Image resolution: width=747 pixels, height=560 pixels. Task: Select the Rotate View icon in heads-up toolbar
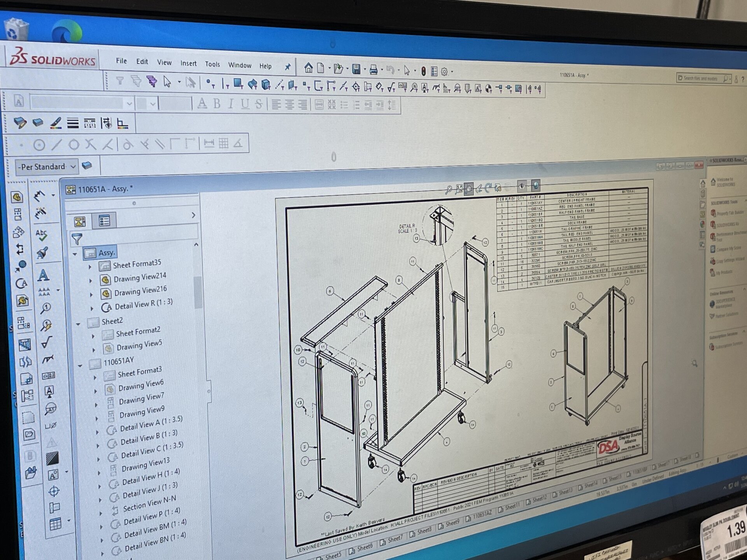[488, 189]
